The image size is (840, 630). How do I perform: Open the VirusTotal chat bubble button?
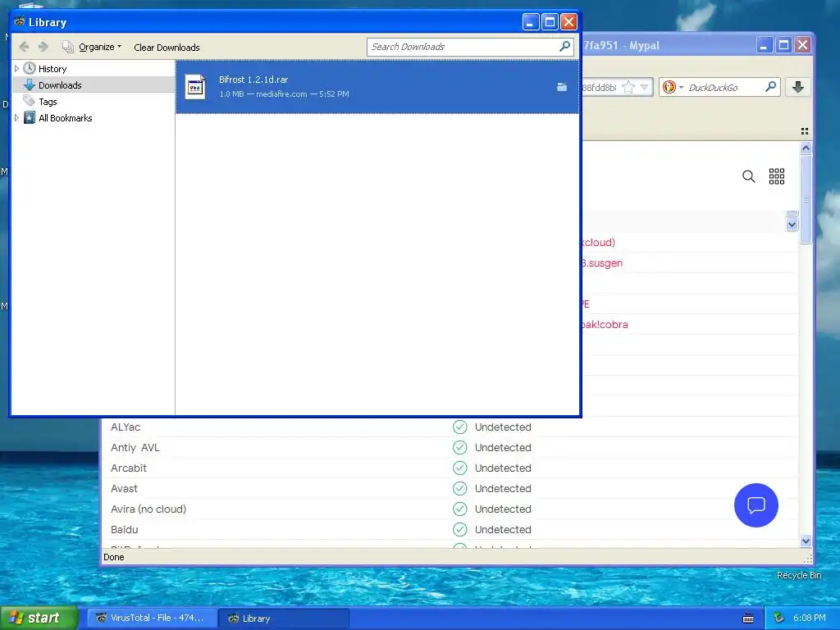(x=756, y=505)
